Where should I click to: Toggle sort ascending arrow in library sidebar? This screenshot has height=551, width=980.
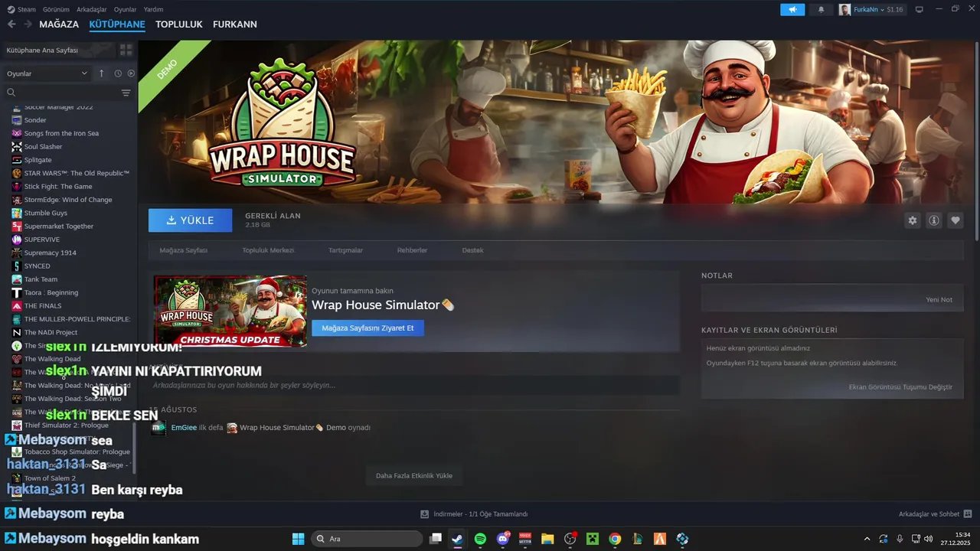[101, 73]
